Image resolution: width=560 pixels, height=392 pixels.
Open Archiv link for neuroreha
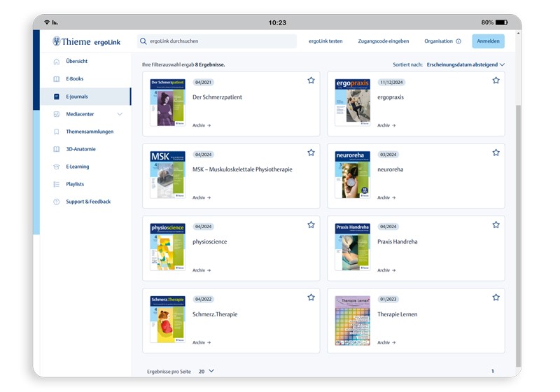(386, 197)
